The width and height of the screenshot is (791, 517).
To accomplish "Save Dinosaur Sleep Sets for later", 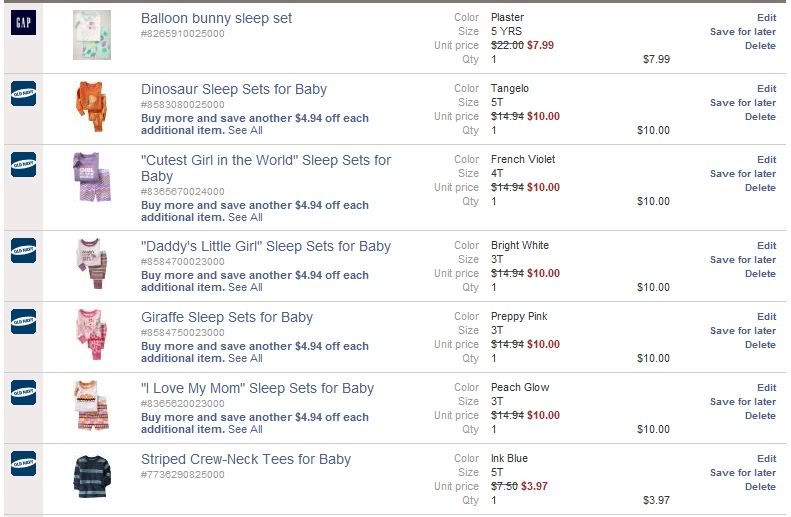I will click(x=742, y=103).
